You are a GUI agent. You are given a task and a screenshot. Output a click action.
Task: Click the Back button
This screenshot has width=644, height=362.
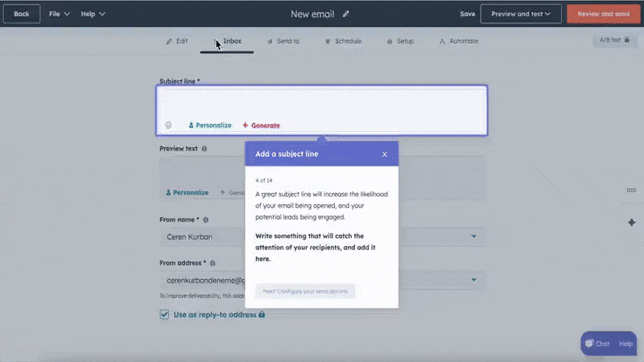[x=22, y=14]
